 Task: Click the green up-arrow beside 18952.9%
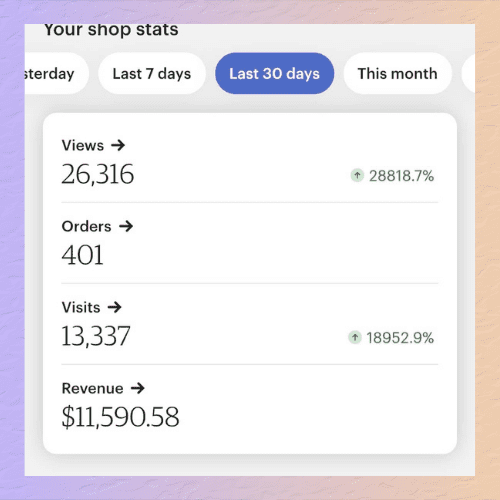pyautogui.click(x=355, y=337)
